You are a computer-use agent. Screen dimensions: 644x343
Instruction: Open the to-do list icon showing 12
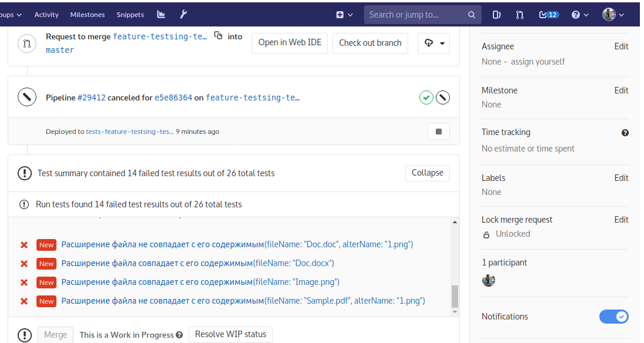(x=549, y=15)
